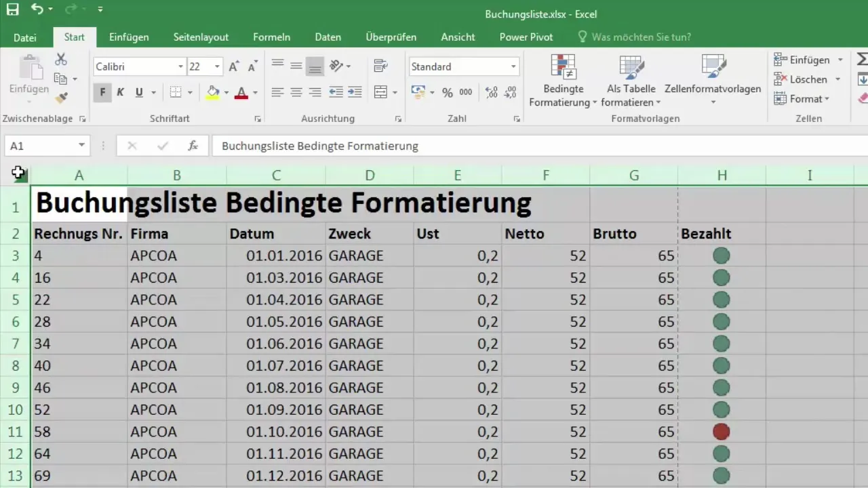This screenshot has width=868, height=488.
Task: Align text right in Ausrichtung group
Action: coord(315,92)
